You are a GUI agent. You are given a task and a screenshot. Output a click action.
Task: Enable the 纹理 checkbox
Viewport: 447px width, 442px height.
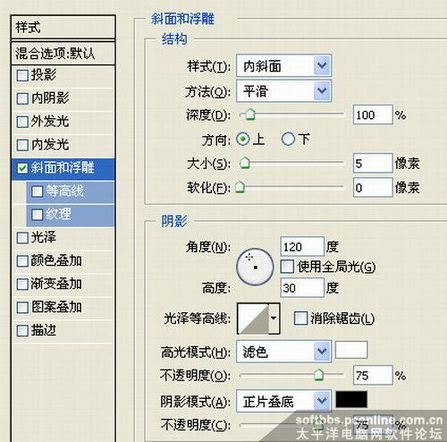tap(37, 214)
